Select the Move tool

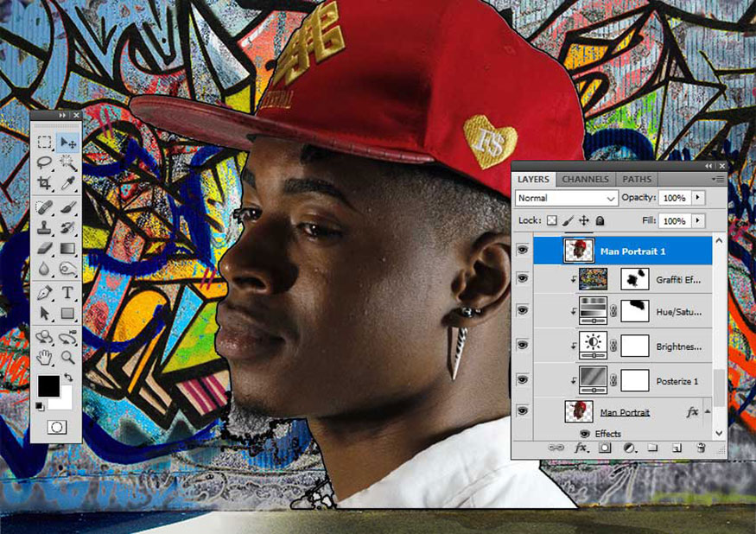[67, 143]
